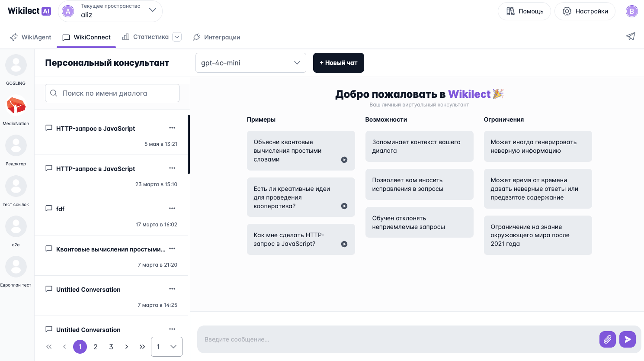Viewport: 644px width, 361px height.
Task: Select the MediaNation agent avatar
Action: [16, 106]
